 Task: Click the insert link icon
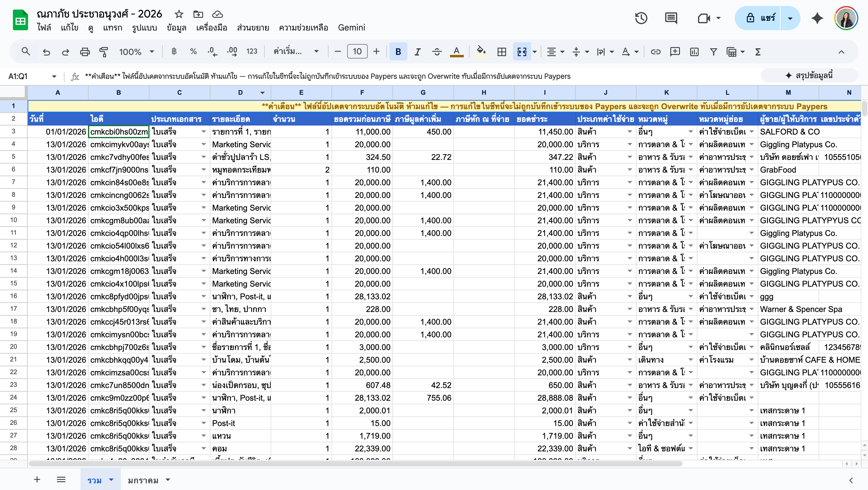656,52
